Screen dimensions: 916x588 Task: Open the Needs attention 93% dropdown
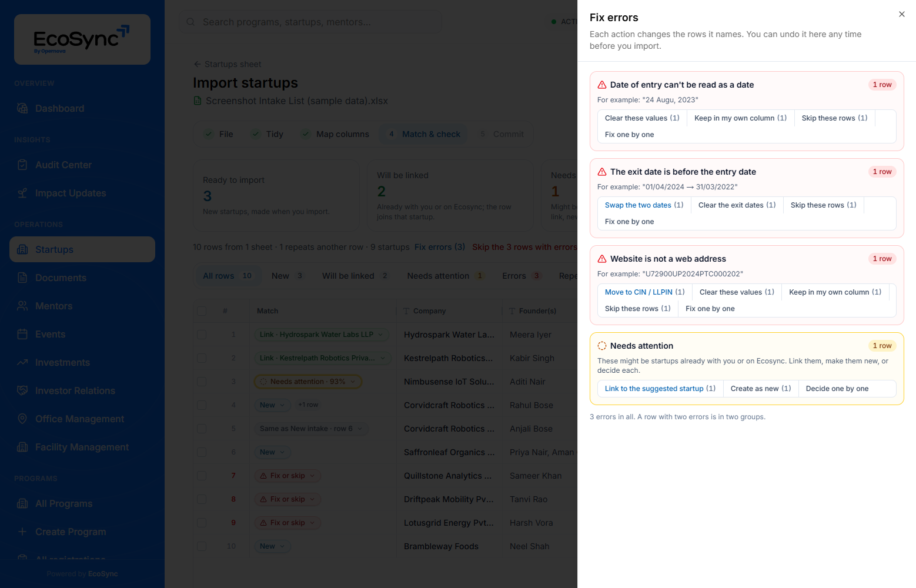coord(308,382)
